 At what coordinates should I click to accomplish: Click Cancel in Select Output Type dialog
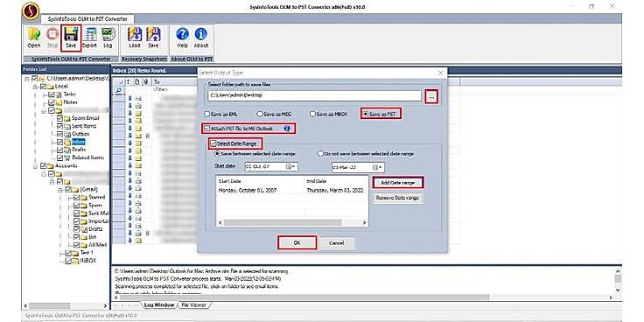tap(336, 243)
